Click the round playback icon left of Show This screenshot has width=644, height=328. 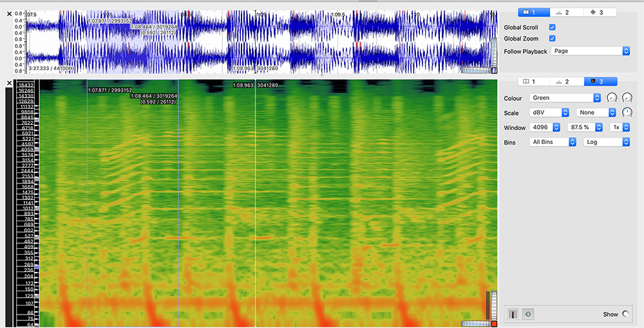[x=528, y=314]
